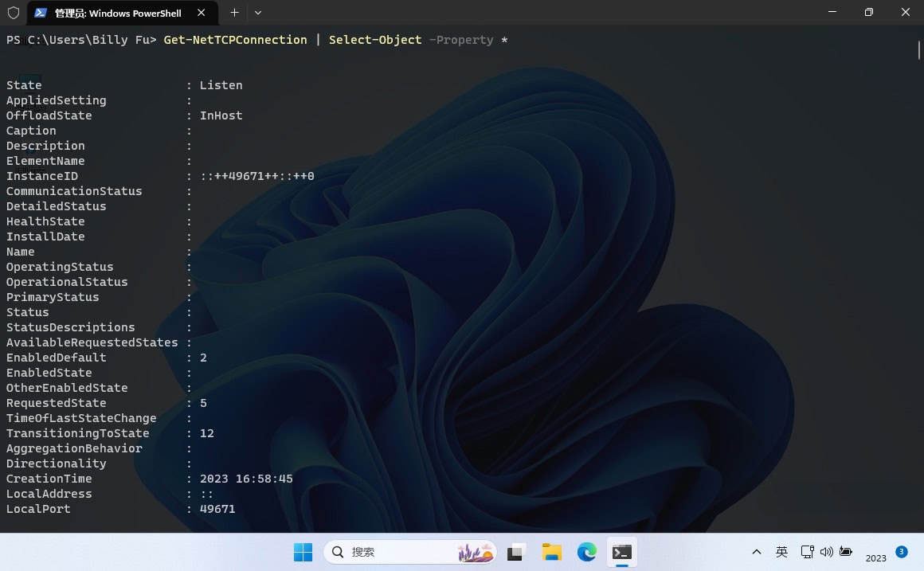Click the administrator shield icon in title bar
The width and height of the screenshot is (924, 571).
pyautogui.click(x=14, y=13)
